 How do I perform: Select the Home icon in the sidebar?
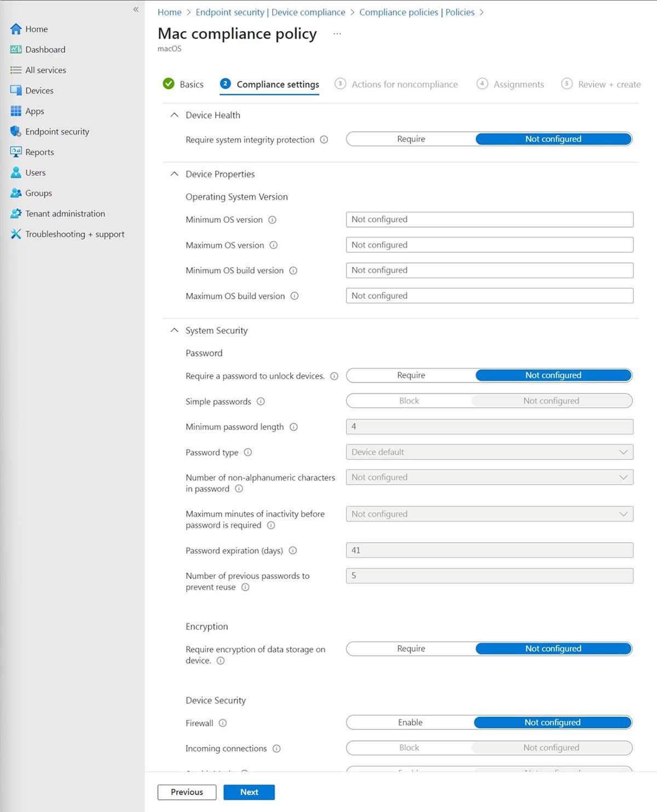16,28
